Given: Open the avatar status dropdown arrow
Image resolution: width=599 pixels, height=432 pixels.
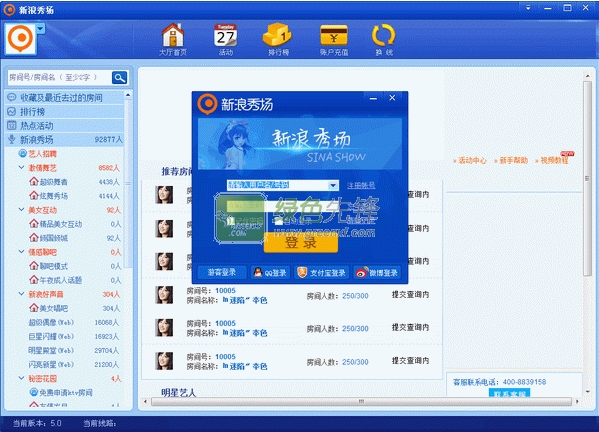Looking at the screenshot, I should click(40, 29).
